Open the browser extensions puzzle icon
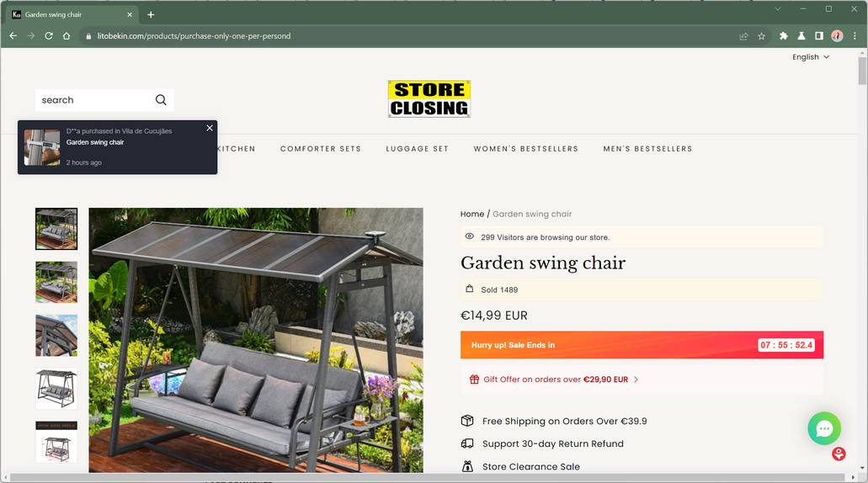 (x=783, y=36)
